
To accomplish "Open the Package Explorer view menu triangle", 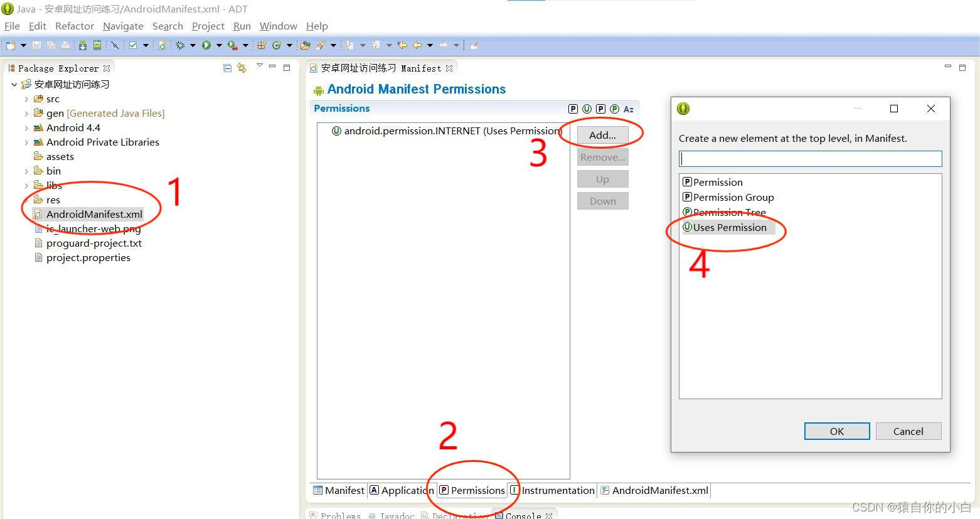I will click(259, 66).
